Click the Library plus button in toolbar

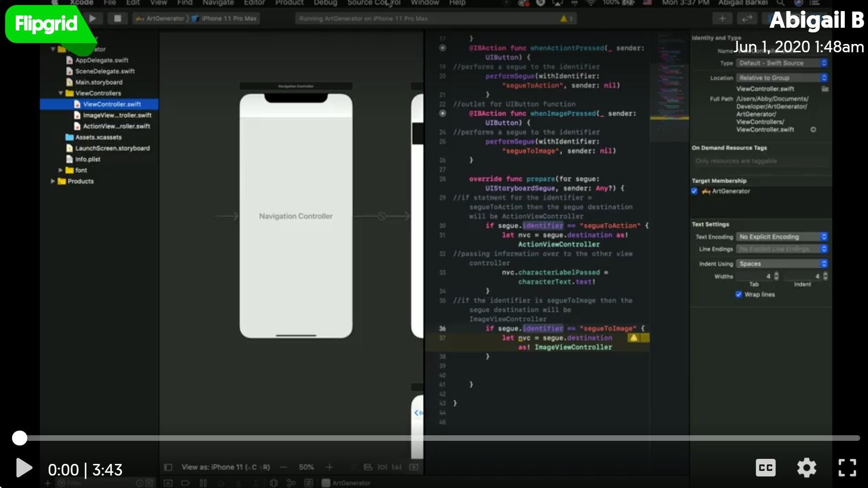(722, 19)
